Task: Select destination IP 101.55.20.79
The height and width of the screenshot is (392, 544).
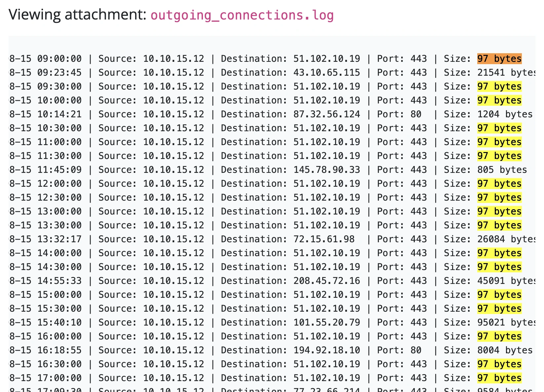Action: tap(327, 323)
